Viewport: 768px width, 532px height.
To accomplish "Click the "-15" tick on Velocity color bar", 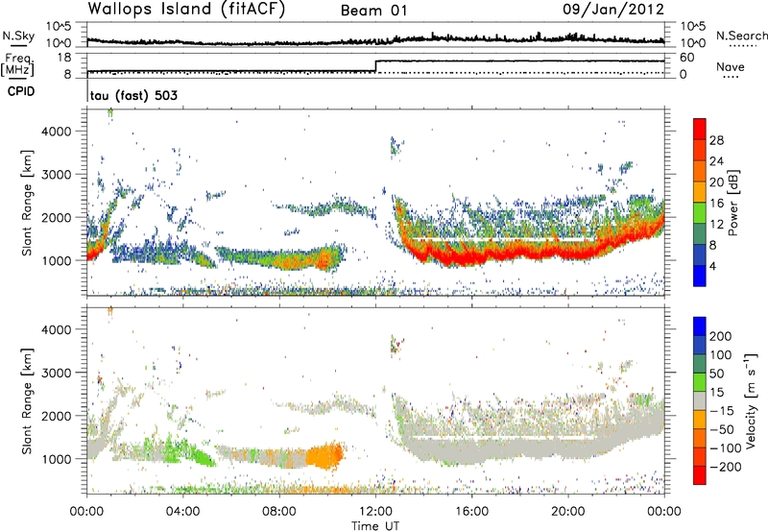I will click(722, 411).
